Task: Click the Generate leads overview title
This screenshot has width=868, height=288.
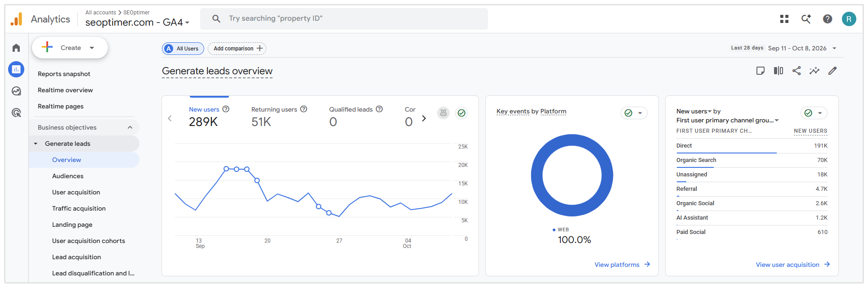Action: coord(217,71)
